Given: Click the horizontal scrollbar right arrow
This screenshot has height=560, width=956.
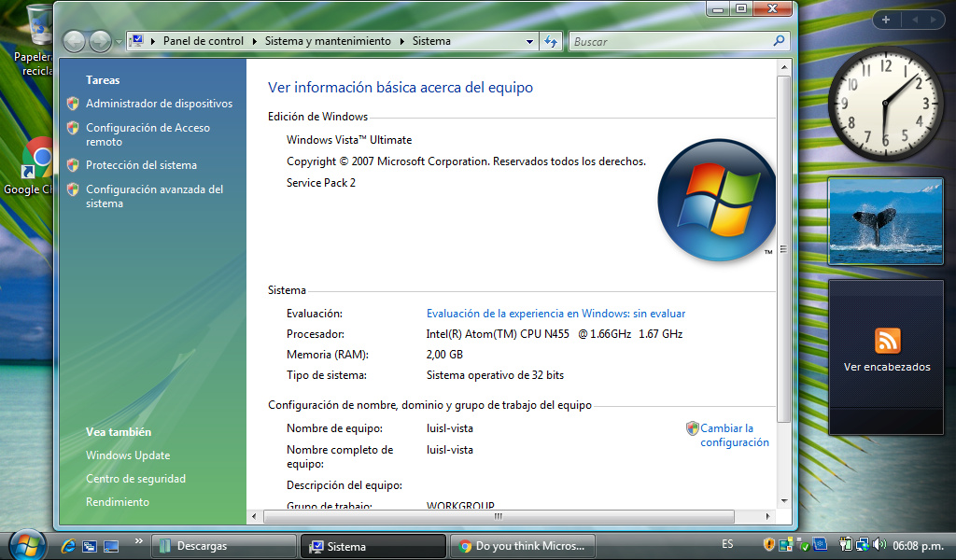Looking at the screenshot, I should [767, 516].
